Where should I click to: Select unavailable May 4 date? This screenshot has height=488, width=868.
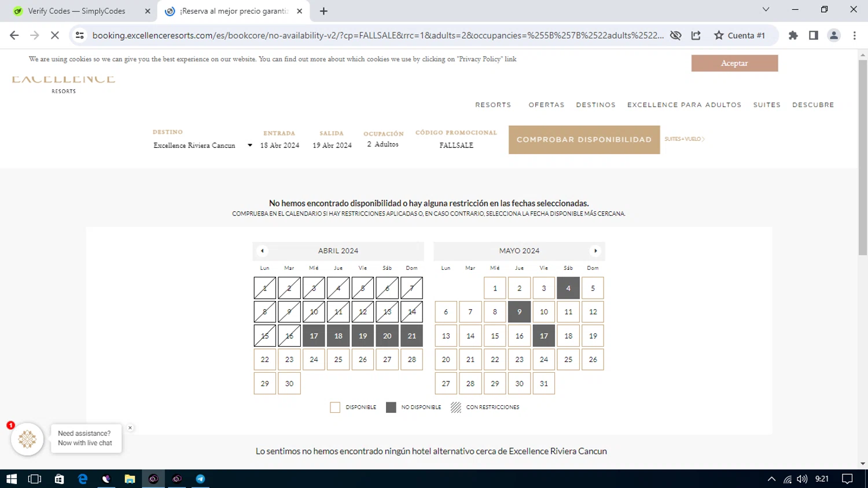[x=568, y=288]
